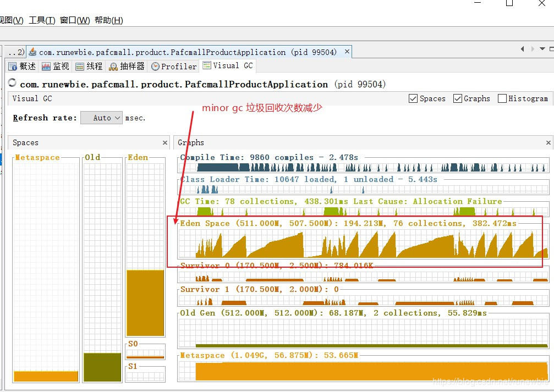Image resolution: width=554 pixels, height=392 pixels.
Task: Click the Metaspace graph at bottom
Action: pyautogui.click(x=363, y=371)
